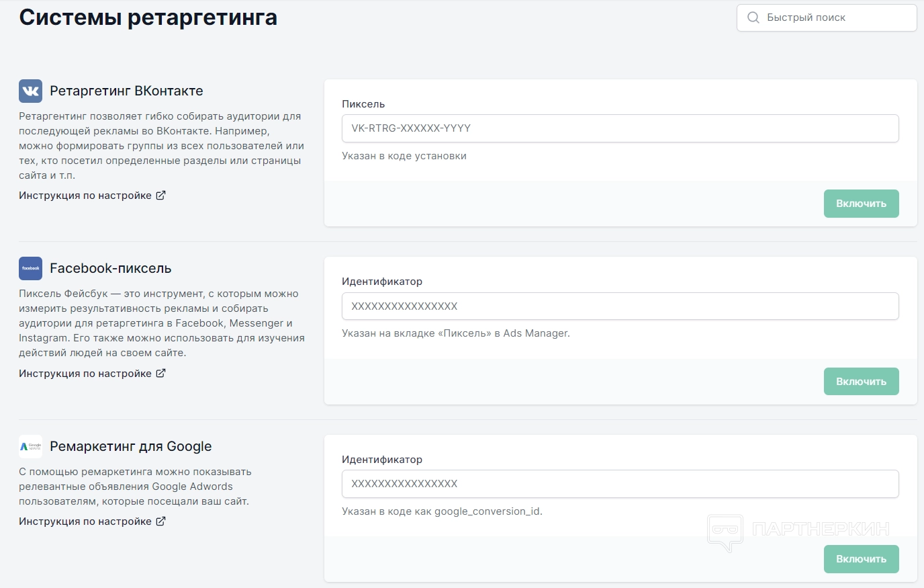
Task: Click external-link icon beside Google remarketing instructions
Action: tap(160, 521)
